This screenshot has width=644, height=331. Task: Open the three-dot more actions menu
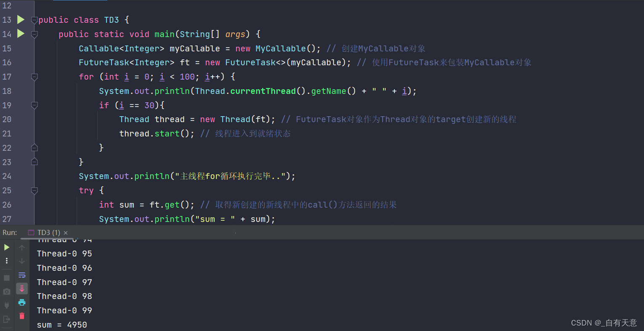7,261
